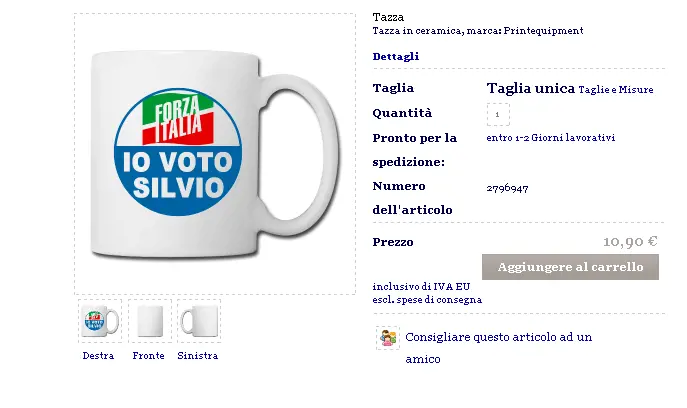Open the inclusivo di IVA EU link

[x=421, y=287]
